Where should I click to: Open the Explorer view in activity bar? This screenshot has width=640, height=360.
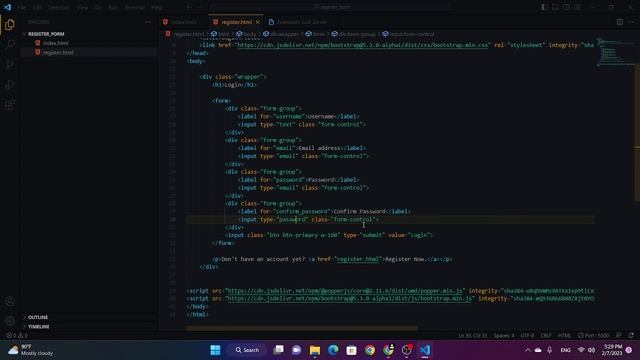(10, 24)
